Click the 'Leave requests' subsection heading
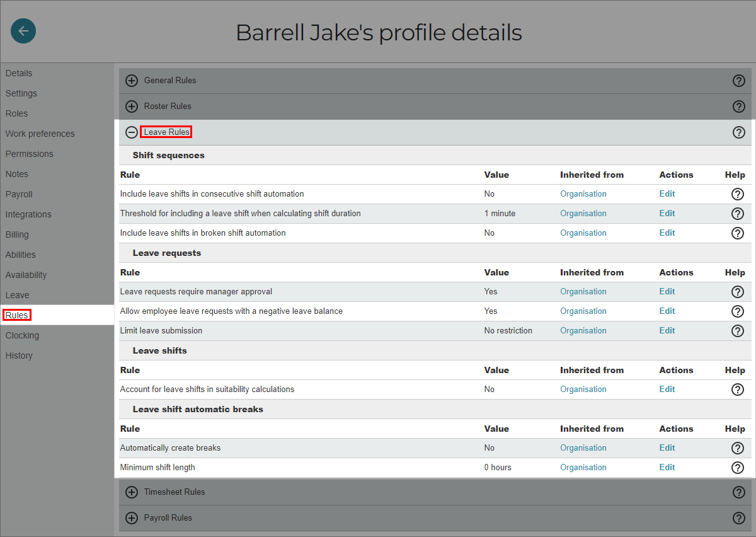 167,253
